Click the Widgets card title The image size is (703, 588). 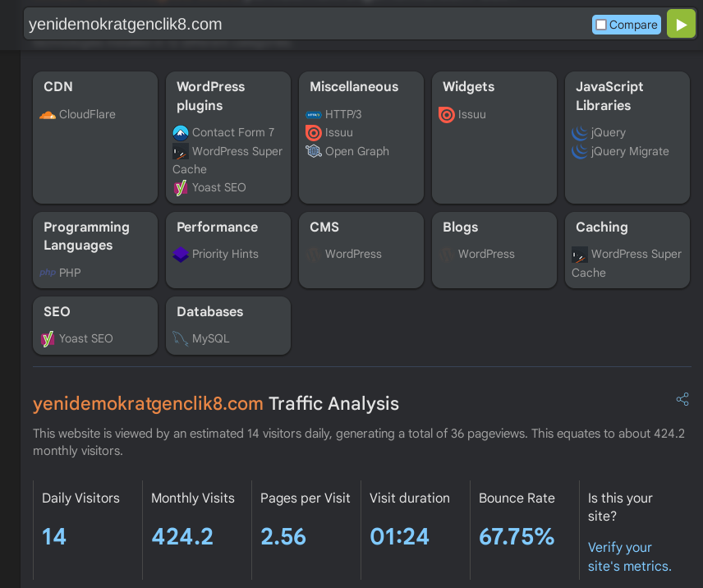[468, 86]
